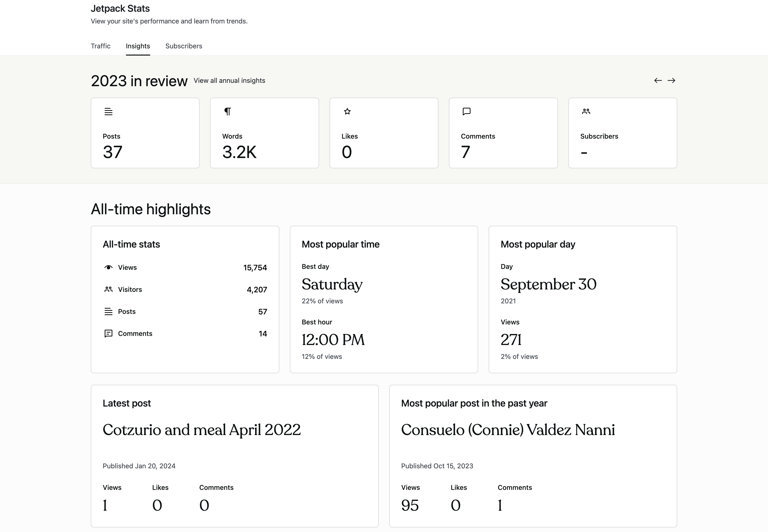Switch to the Traffic tab
This screenshot has width=768, height=532.
(x=100, y=46)
